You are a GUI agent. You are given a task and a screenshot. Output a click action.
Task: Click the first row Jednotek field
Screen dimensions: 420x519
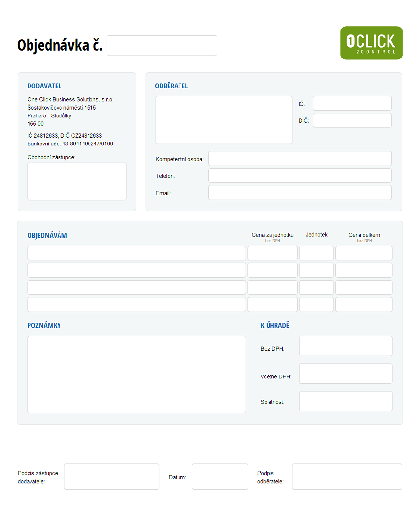[316, 253]
